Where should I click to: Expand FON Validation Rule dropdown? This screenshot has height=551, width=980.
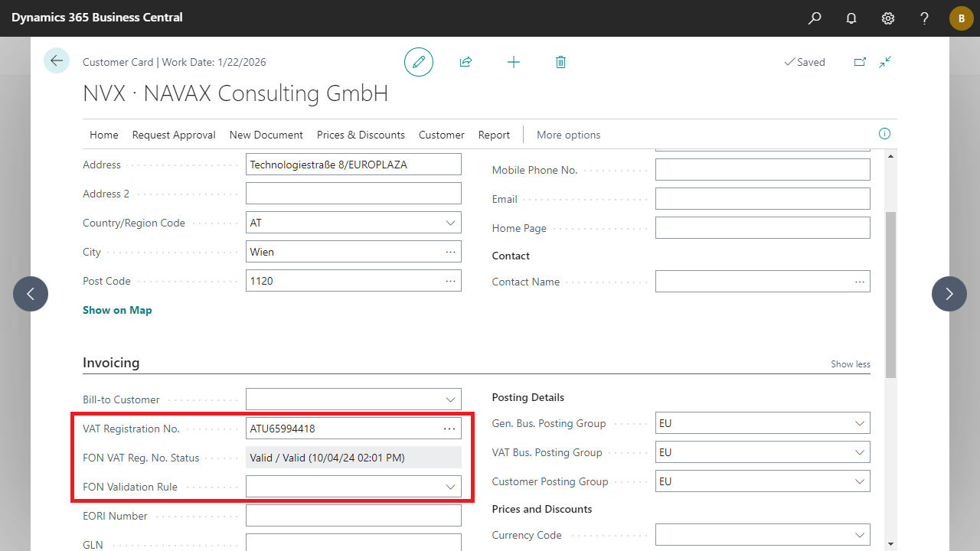450,487
